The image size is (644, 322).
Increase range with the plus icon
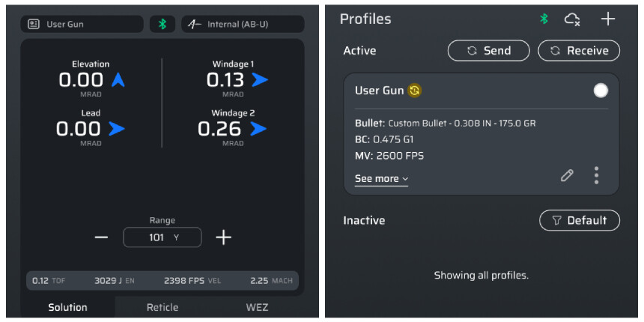223,237
